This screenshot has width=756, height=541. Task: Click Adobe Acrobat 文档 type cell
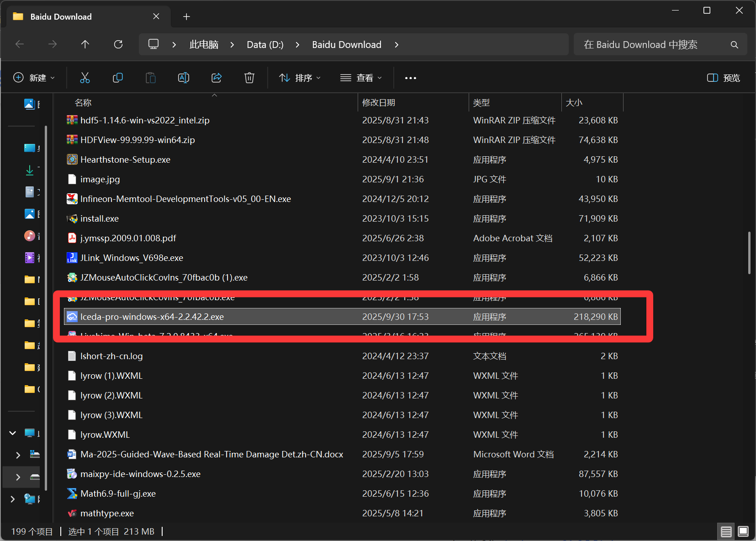click(513, 238)
